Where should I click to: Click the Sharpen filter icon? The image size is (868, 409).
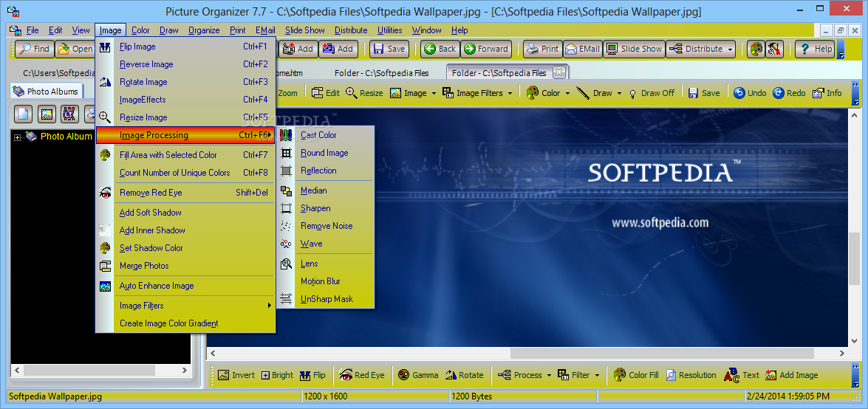[286, 208]
